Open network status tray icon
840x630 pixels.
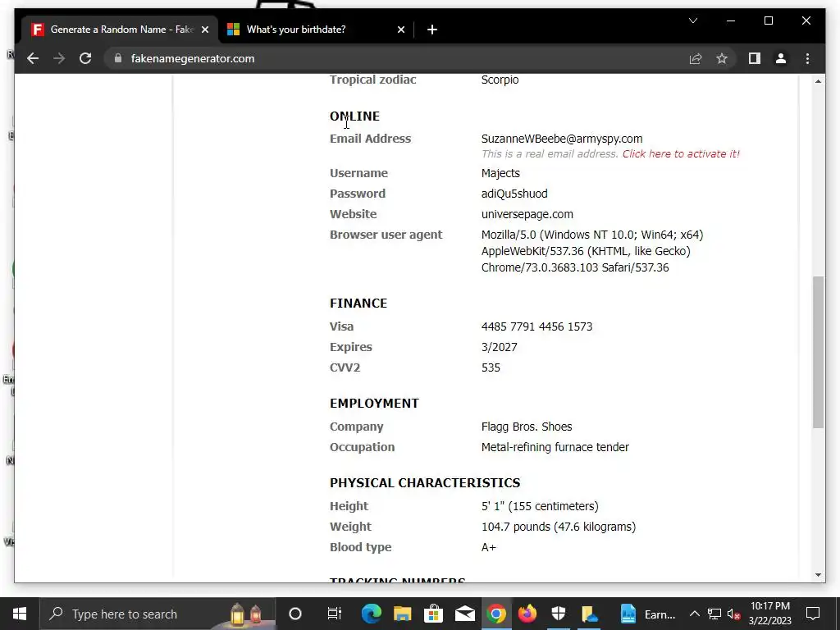714,614
